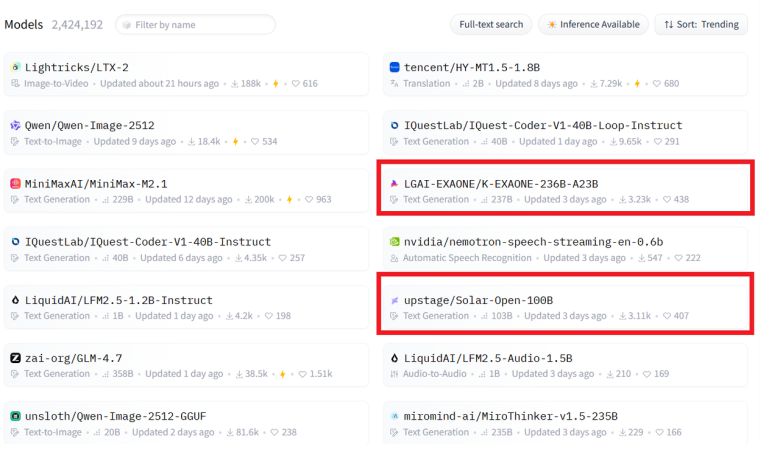Screen dimensions: 780x464
Task: Click the zai-org black Z avatar
Action: (15, 357)
